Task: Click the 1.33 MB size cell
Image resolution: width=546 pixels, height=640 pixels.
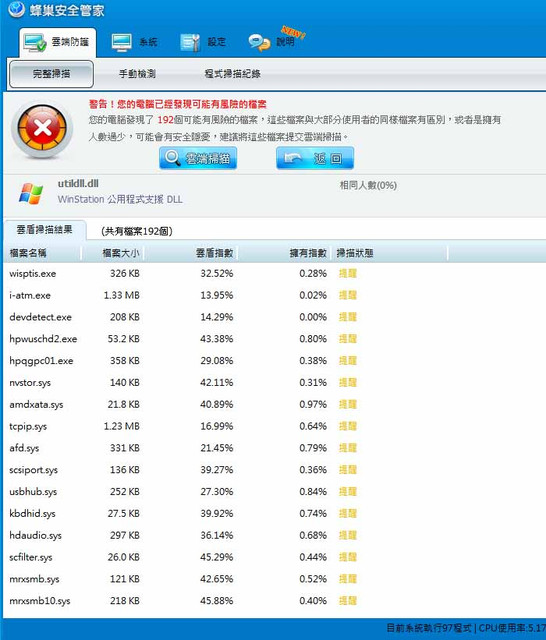Action: click(x=122, y=295)
